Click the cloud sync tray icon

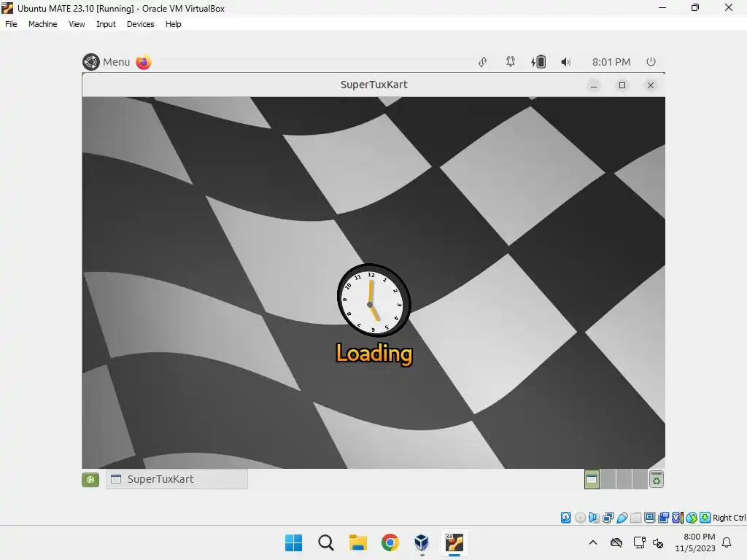(x=616, y=542)
